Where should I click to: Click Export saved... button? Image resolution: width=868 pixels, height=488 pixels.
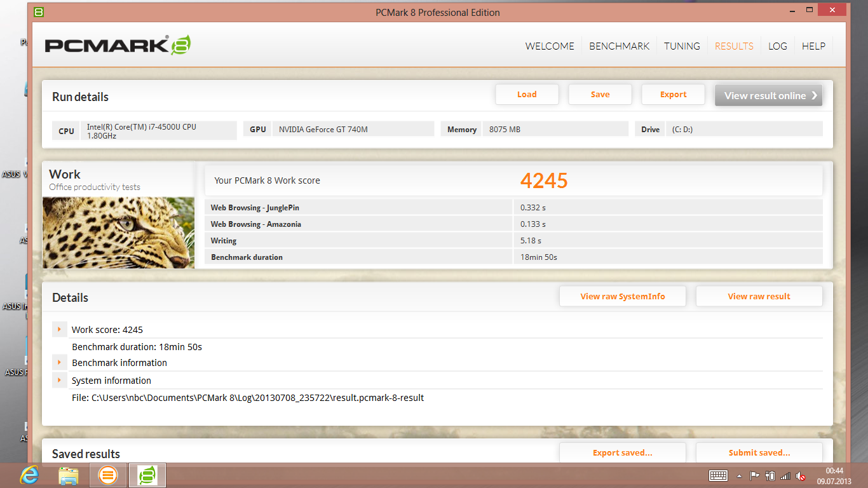(x=623, y=452)
